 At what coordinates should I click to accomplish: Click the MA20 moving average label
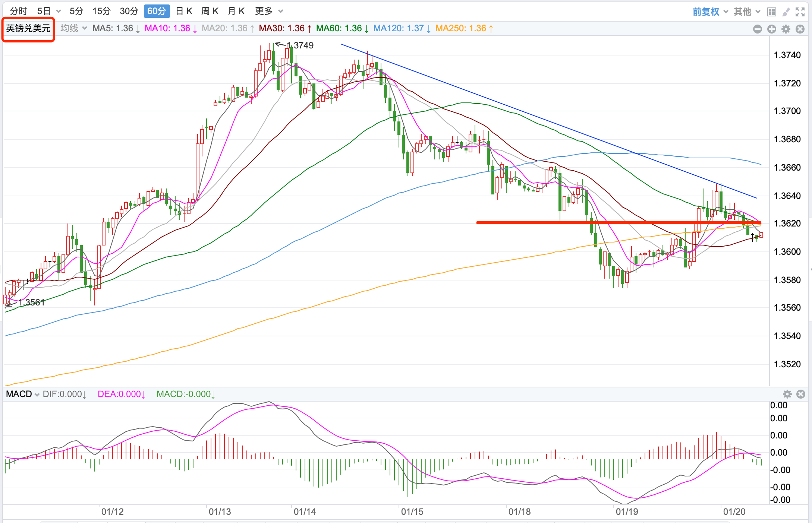228,28
